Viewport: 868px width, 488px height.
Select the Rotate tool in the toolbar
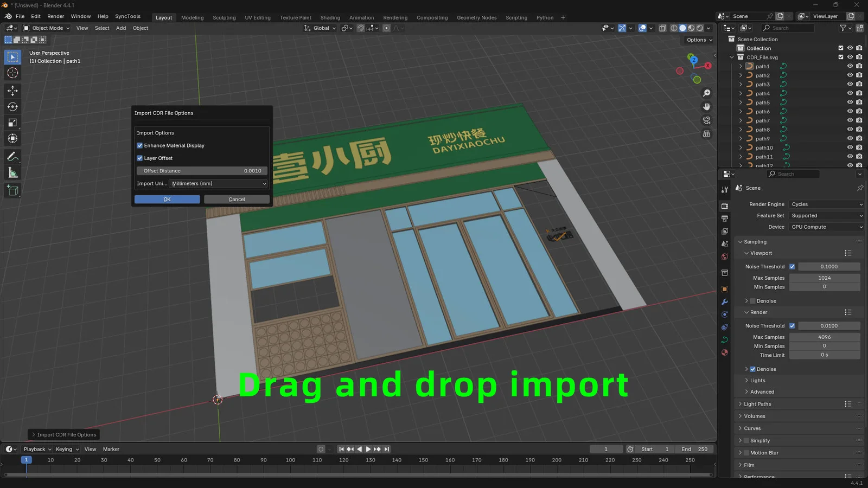tap(12, 107)
